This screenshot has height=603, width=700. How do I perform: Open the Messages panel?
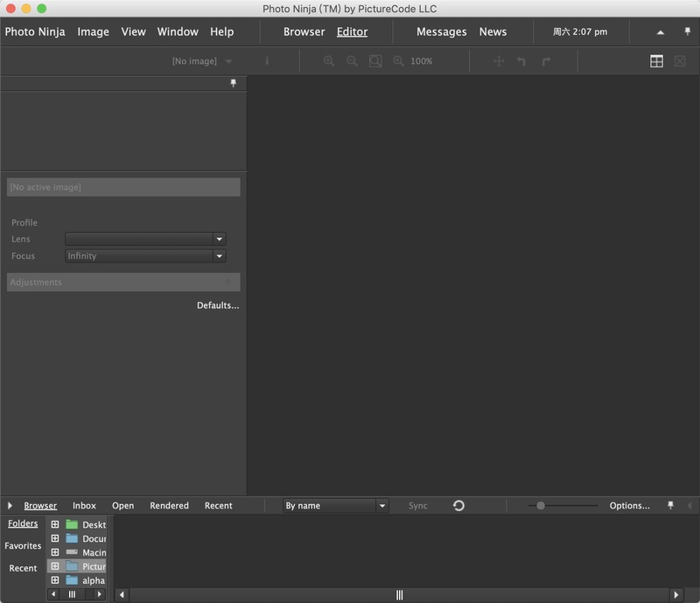click(x=442, y=32)
